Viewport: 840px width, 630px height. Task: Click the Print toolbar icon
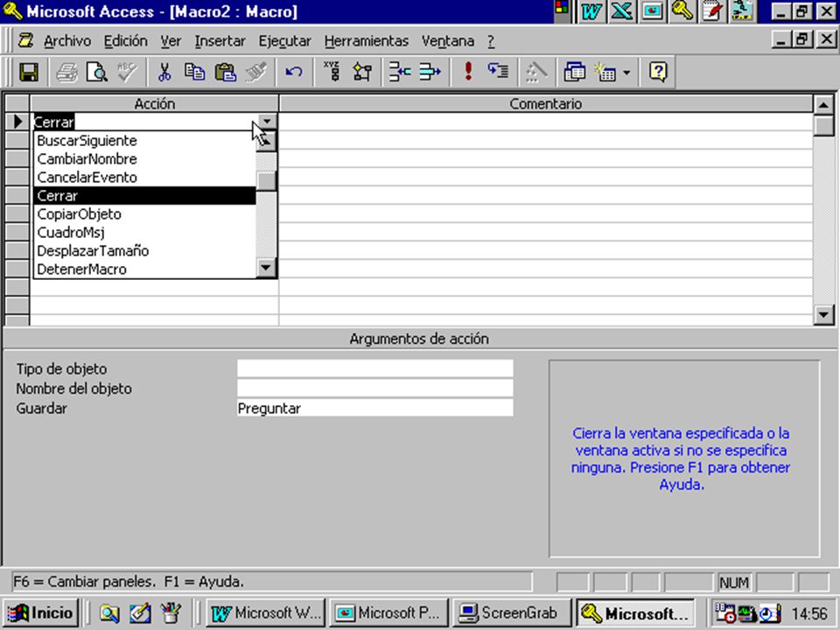pyautogui.click(x=67, y=72)
